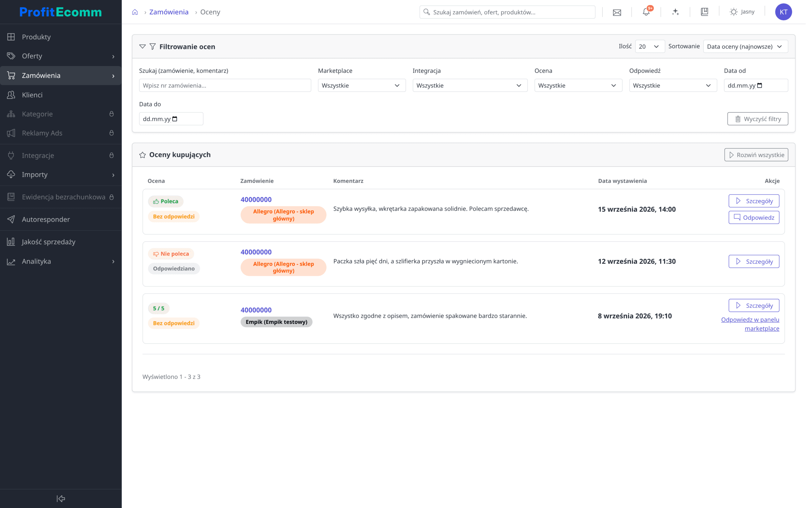Open Szczegóły for the Nie poleca review
Image resolution: width=812 pixels, height=508 pixels.
click(754, 261)
